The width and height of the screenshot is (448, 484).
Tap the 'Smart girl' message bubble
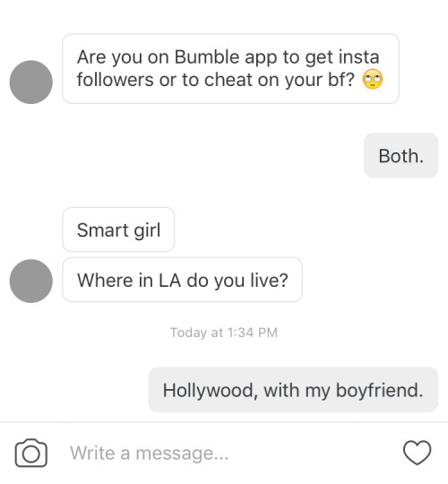coord(118,229)
